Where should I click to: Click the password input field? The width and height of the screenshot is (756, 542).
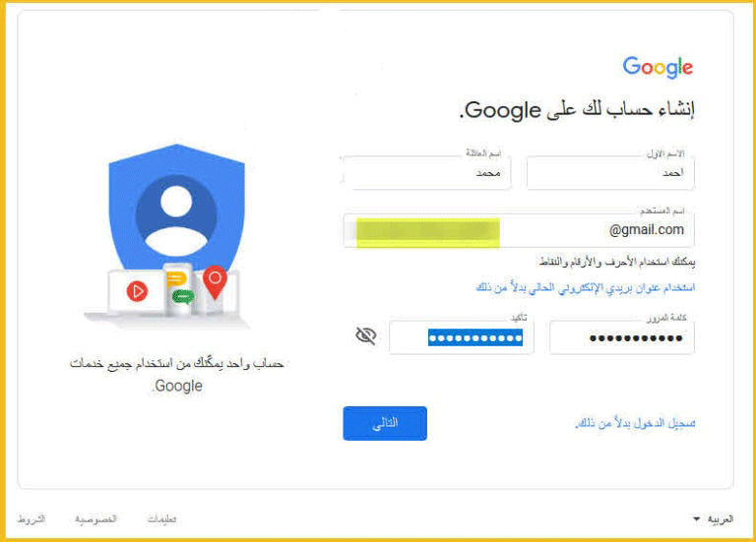click(x=621, y=337)
